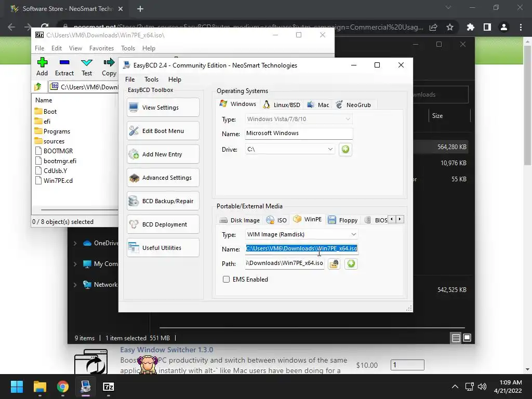This screenshot has height=399, width=532.
Task: Click Chrome share page icon
Action: pyautogui.click(x=433, y=27)
